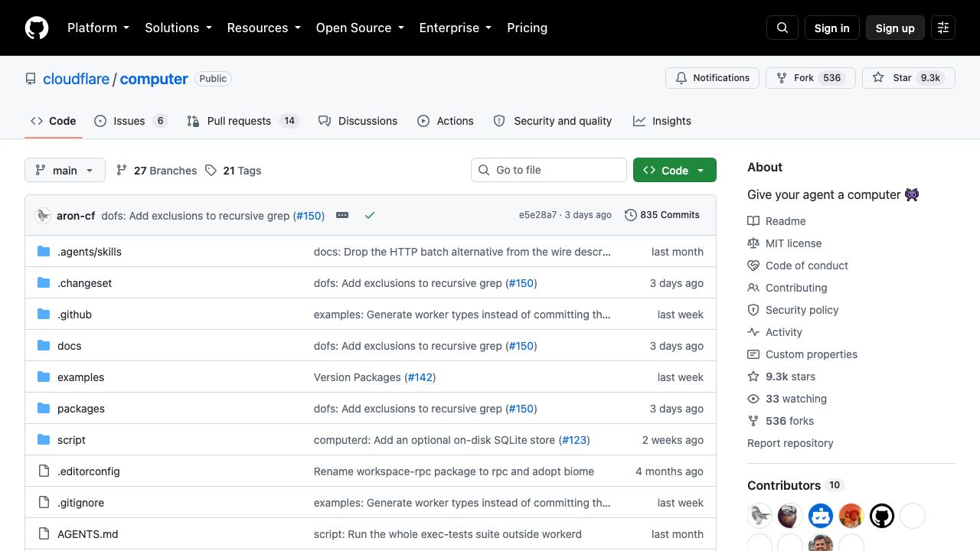
Task: Click the fork icon beside 536 forks
Action: point(753,421)
